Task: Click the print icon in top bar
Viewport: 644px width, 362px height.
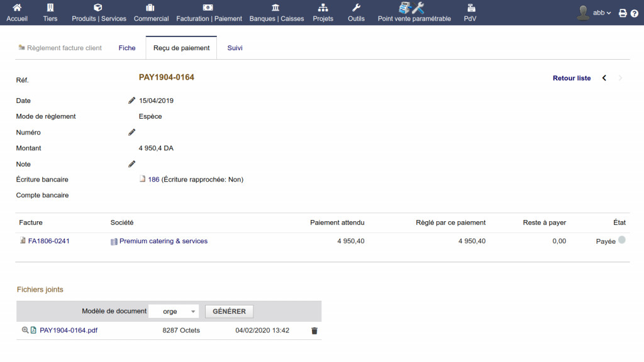Action: pos(623,13)
